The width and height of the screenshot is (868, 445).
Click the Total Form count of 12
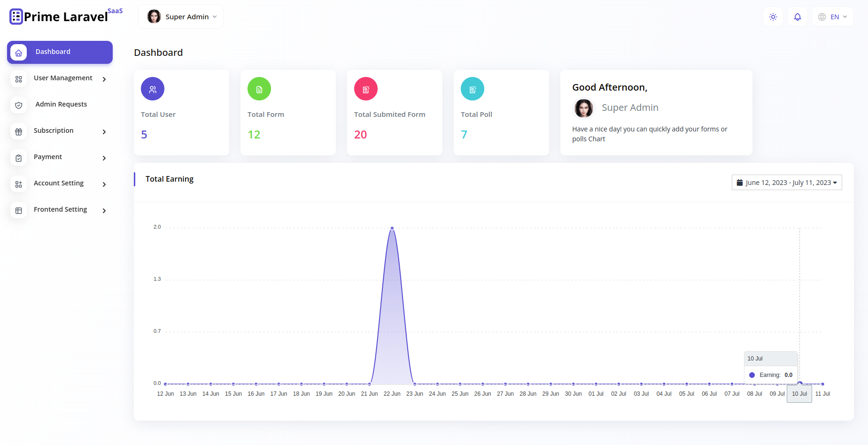click(254, 134)
